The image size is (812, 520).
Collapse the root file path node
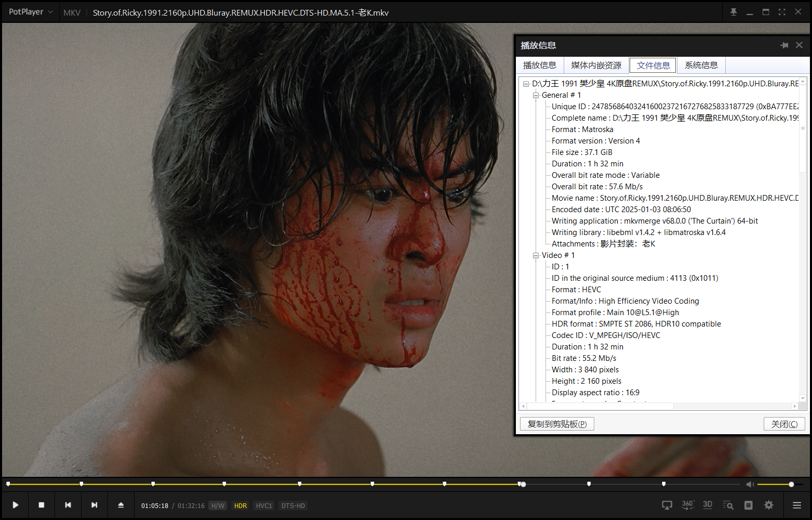pos(526,84)
